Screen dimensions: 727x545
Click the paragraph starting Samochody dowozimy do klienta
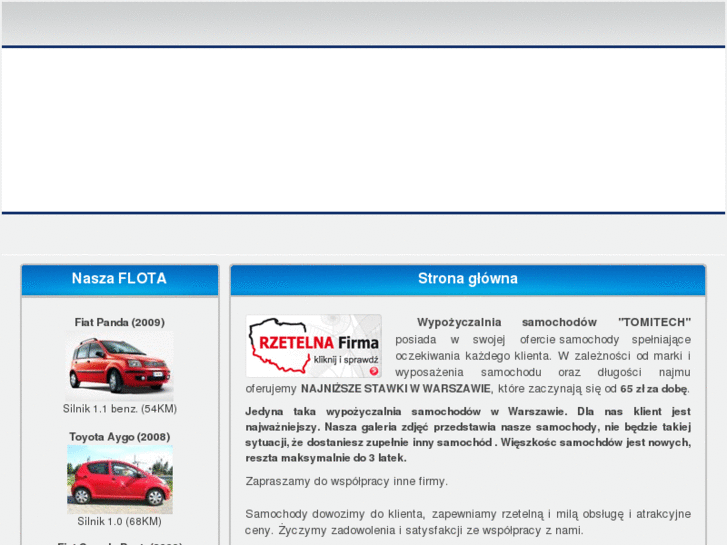pos(468,522)
